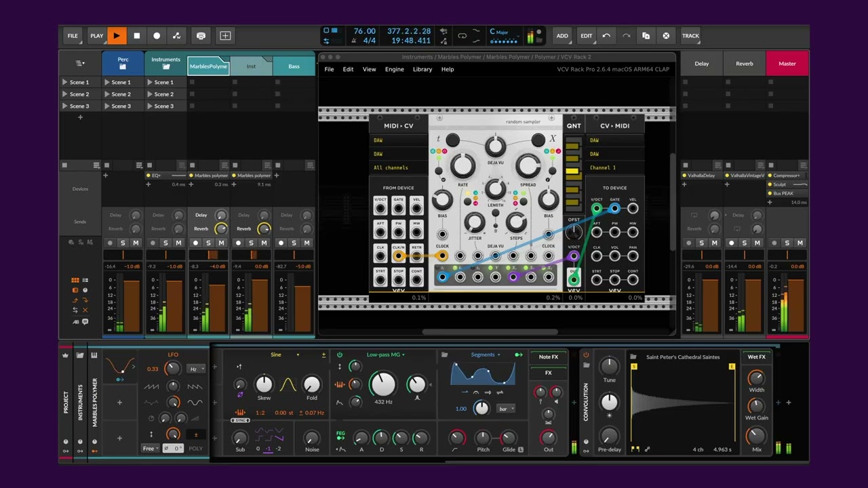This screenshot has width=868, height=488.
Task: Open the Instruments group folder icon
Action: coord(80,355)
